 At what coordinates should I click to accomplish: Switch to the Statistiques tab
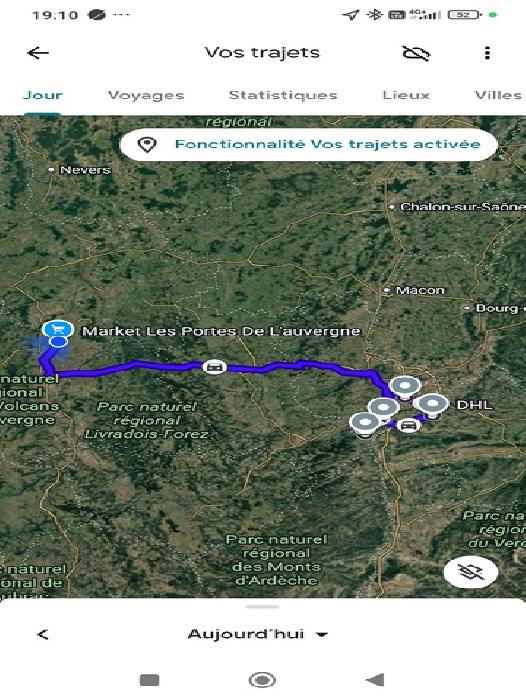(x=283, y=95)
